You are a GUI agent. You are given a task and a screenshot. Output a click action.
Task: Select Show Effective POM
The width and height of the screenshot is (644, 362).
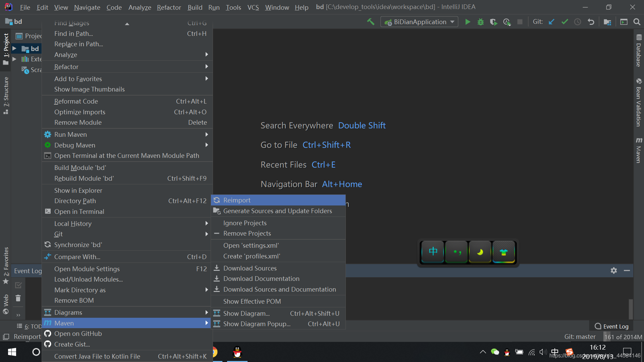[x=278, y=301]
